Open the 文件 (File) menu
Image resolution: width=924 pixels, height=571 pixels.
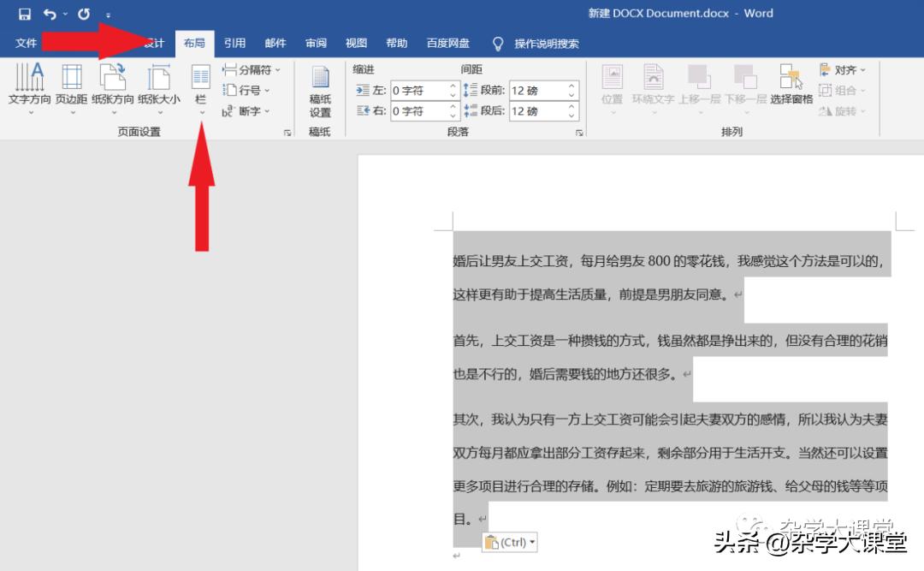27,43
